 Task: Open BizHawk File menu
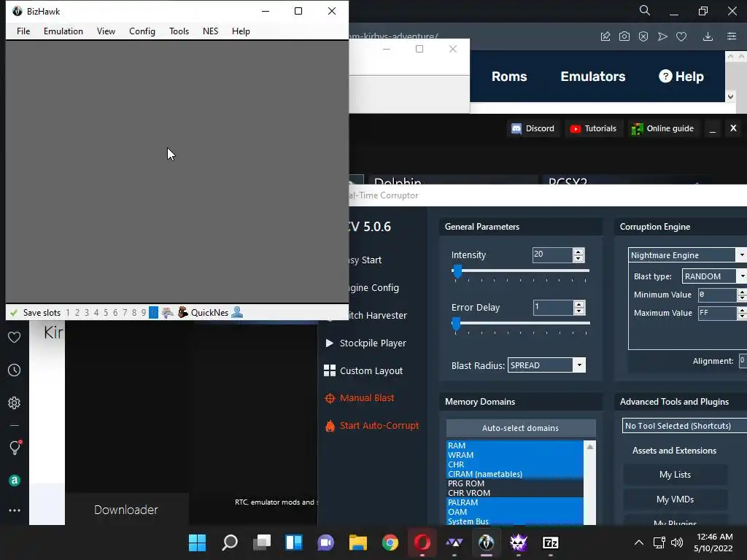[23, 31]
